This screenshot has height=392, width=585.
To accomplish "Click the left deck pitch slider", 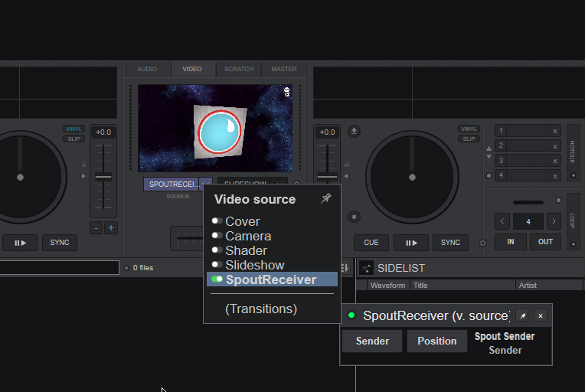I will (x=103, y=177).
